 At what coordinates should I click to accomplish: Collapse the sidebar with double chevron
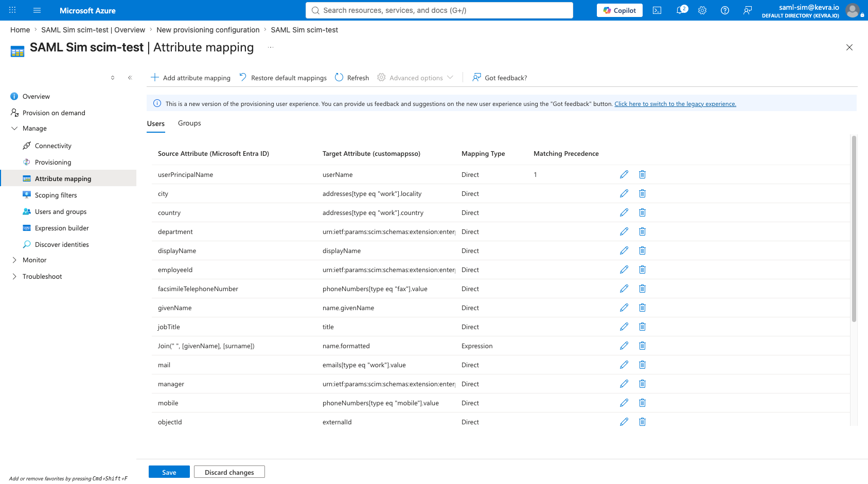[x=130, y=78]
